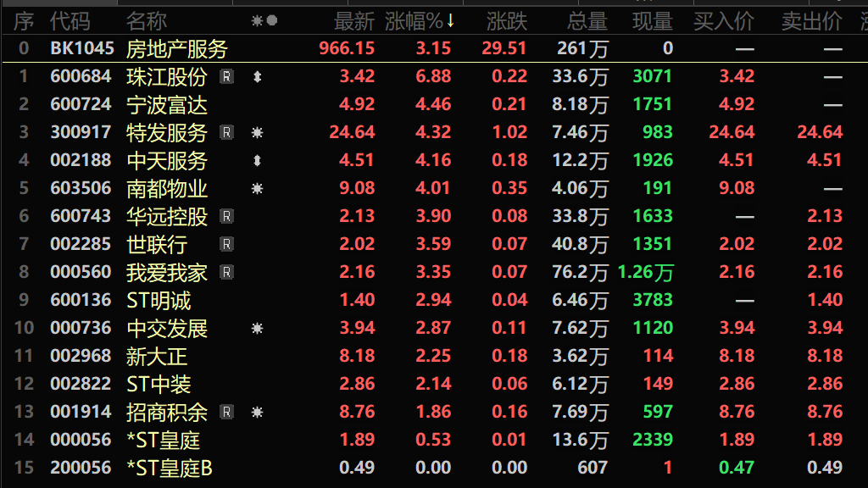This screenshot has height=488, width=868.
Task: Select stock 招商积余
Action: pyautogui.click(x=167, y=413)
